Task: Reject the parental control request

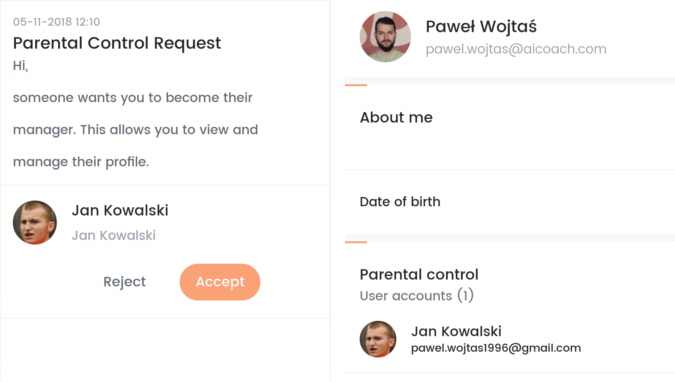Action: 124,282
